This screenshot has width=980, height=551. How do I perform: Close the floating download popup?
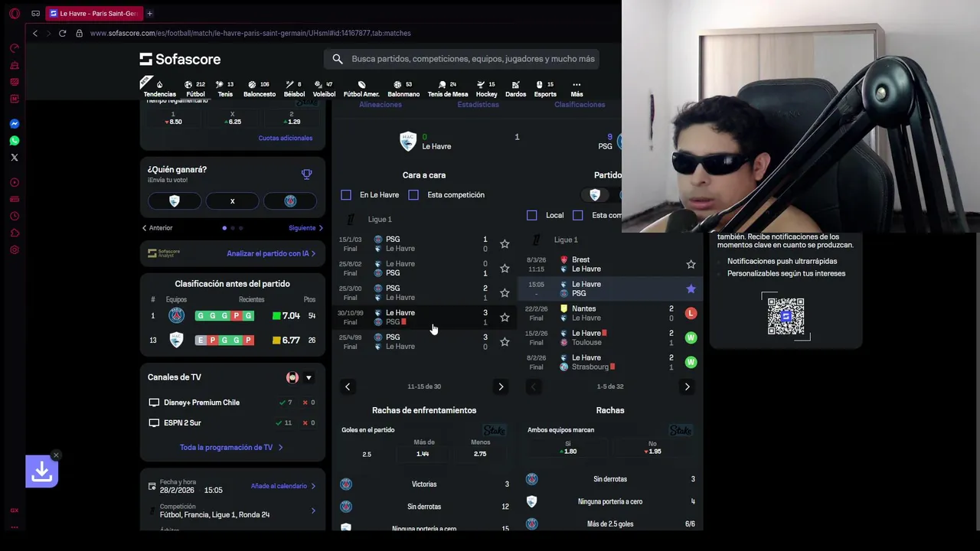point(56,455)
